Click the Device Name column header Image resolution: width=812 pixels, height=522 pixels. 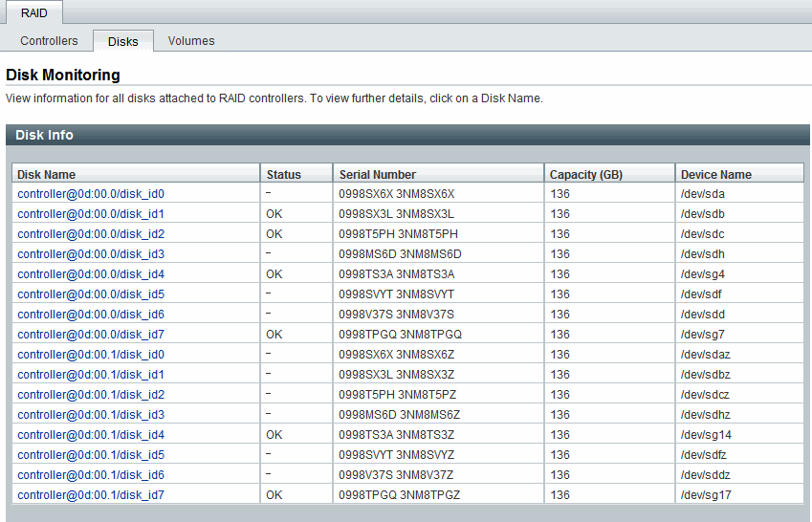click(739, 174)
